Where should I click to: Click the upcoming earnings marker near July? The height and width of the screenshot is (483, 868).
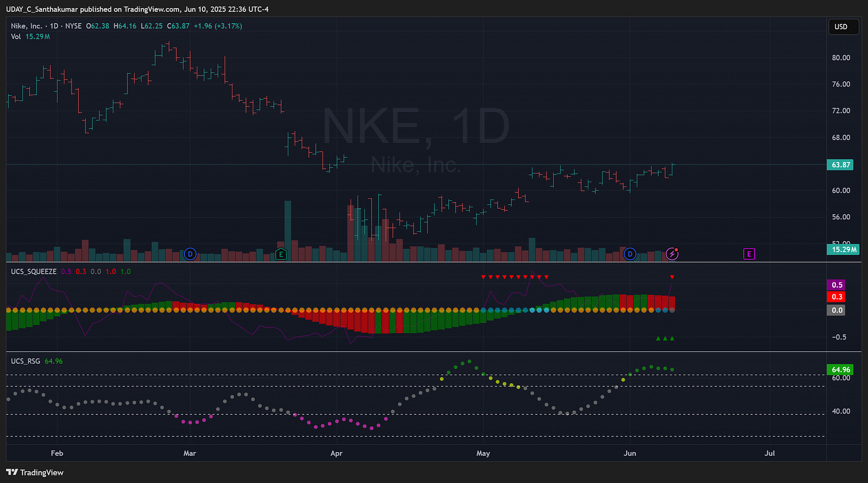[749, 254]
